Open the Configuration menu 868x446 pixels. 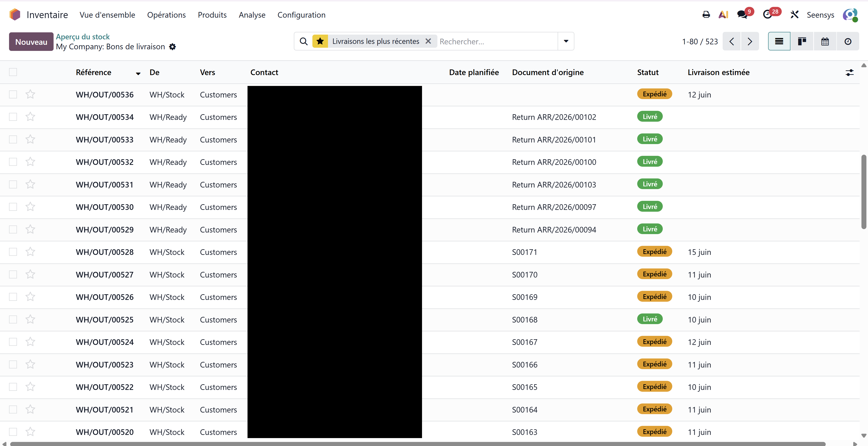tap(301, 15)
